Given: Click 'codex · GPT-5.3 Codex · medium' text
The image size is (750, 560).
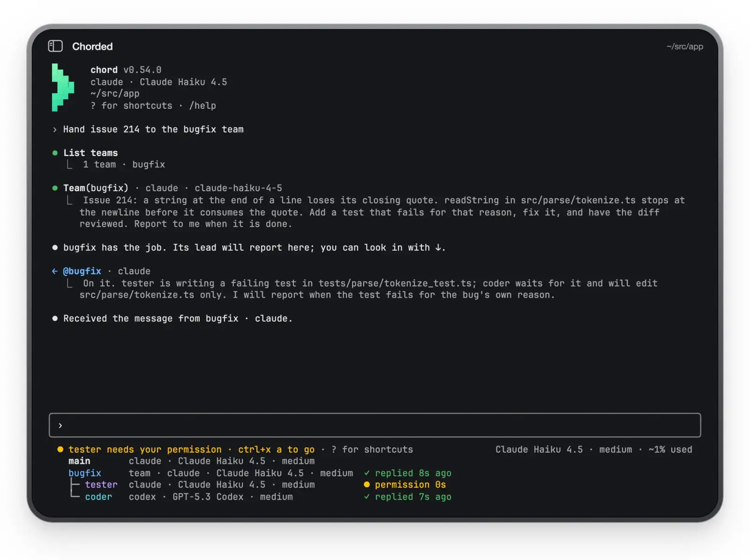Looking at the screenshot, I should coord(210,497).
